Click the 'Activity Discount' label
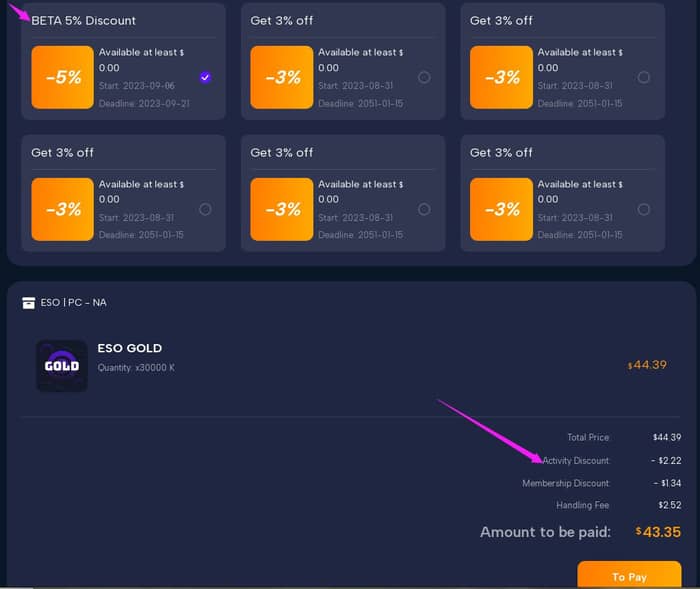Viewport: 700px width, 589px height. click(x=575, y=460)
